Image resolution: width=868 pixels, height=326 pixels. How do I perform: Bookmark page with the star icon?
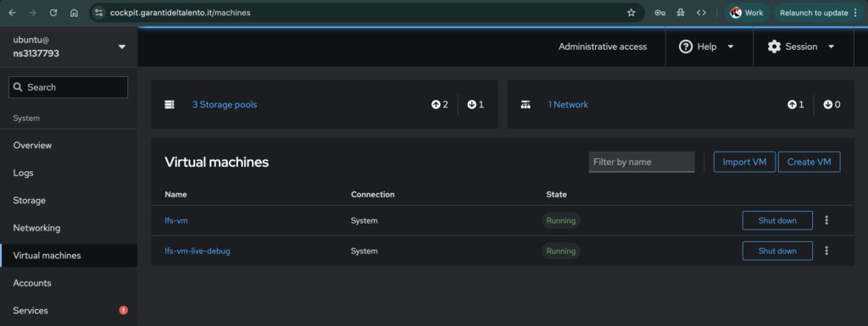pyautogui.click(x=631, y=13)
